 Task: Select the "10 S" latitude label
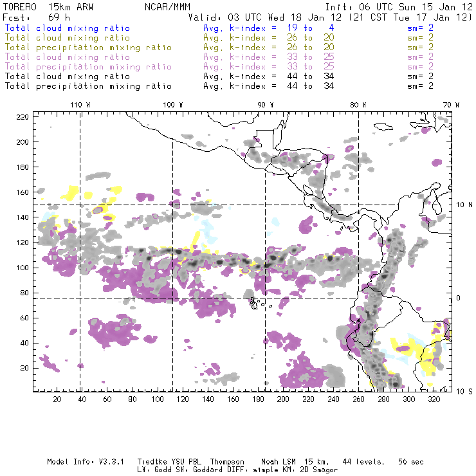tap(464, 392)
